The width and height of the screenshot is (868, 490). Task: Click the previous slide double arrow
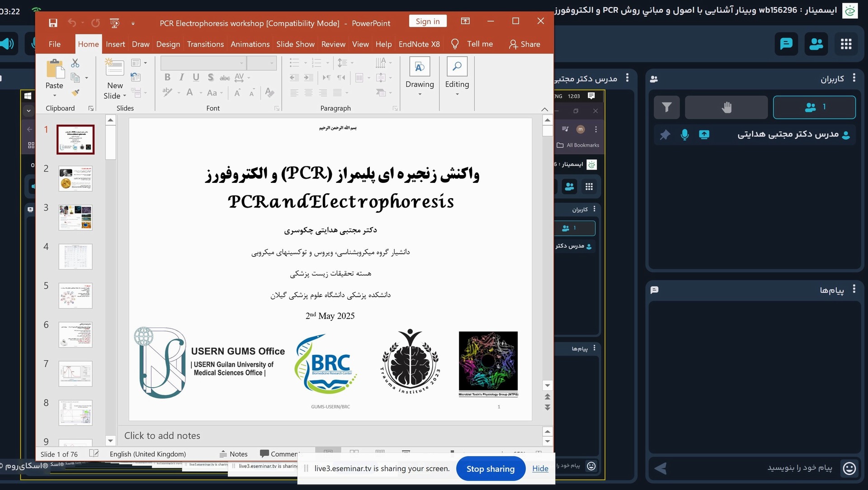pos(547,397)
